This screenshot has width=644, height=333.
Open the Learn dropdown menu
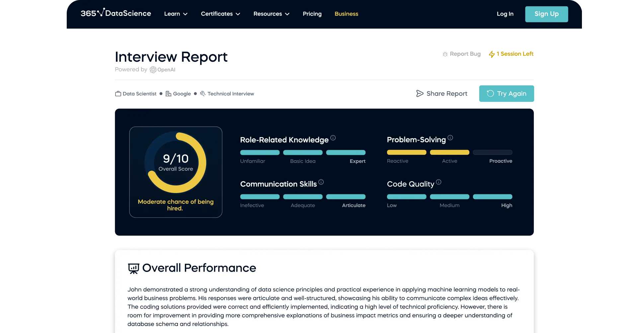coord(176,14)
